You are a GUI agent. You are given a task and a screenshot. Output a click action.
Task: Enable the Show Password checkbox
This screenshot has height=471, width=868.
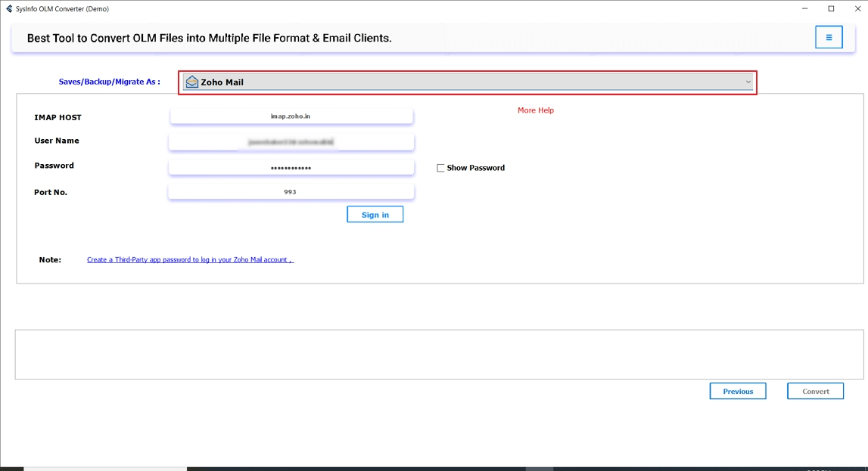point(440,168)
